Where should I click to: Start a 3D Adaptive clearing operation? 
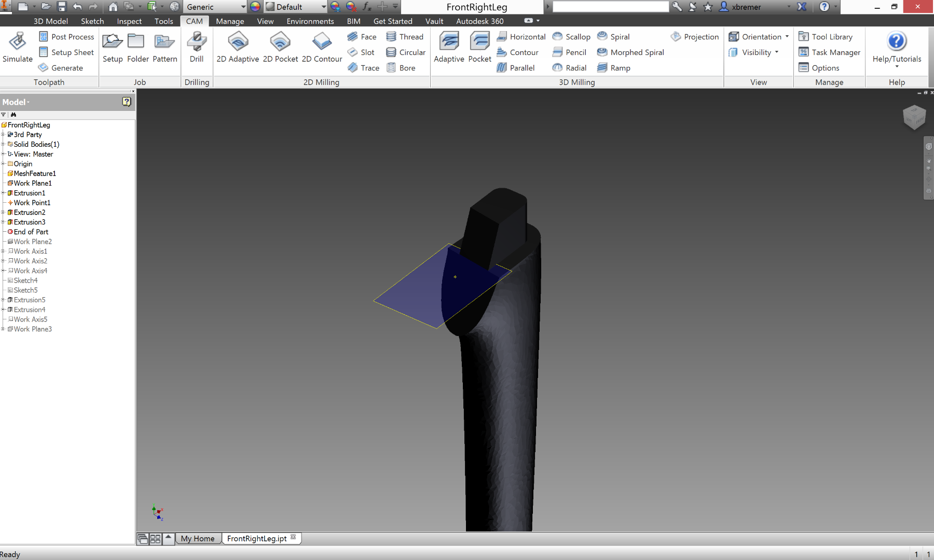pos(449,47)
